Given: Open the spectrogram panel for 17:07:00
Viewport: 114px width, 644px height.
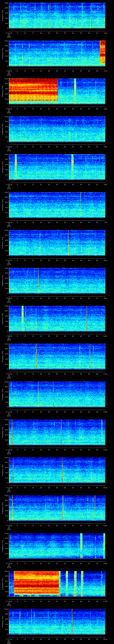Looking at the screenshot, I should tap(57, 243).
